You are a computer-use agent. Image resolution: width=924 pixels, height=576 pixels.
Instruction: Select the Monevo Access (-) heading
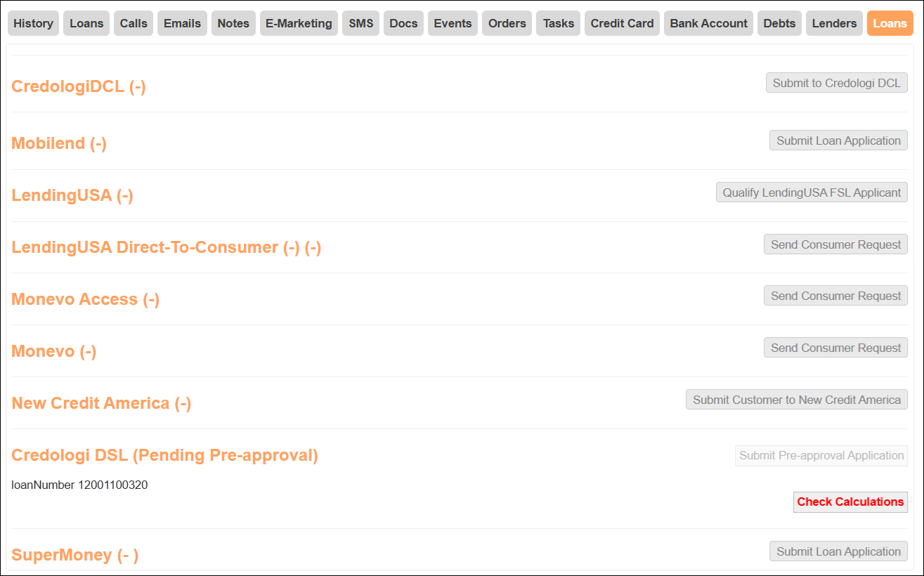86,299
